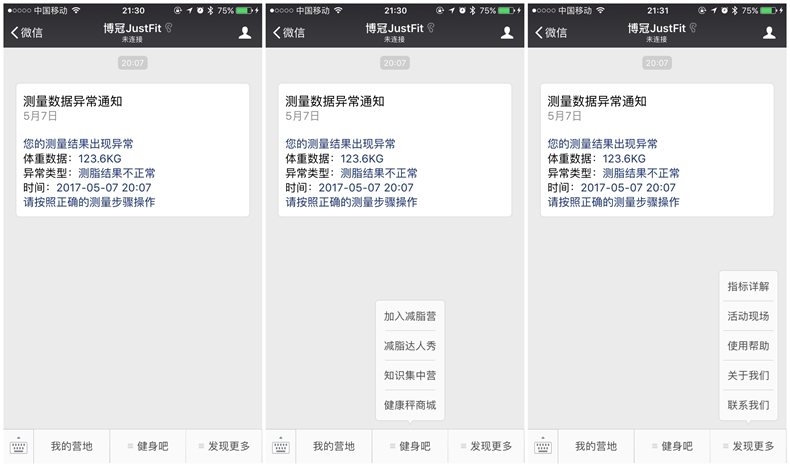Click 使用帮助 in the popup menu
Viewport: 790px width, 467px height.
tap(748, 346)
